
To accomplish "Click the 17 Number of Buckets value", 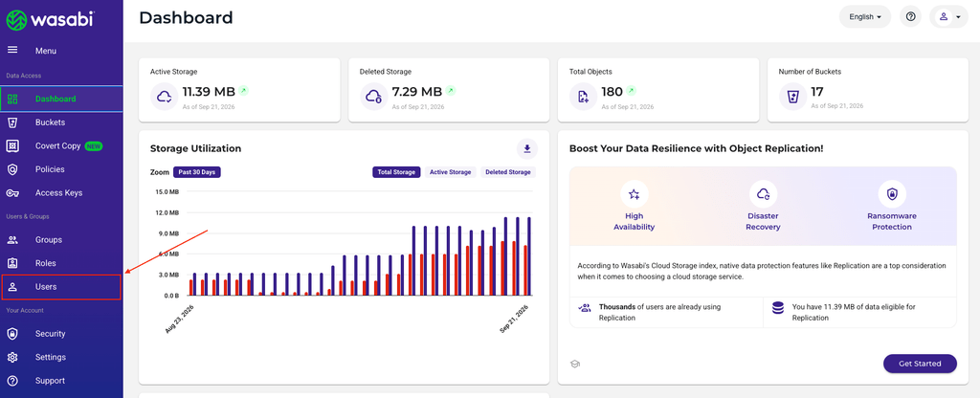I will point(817,92).
